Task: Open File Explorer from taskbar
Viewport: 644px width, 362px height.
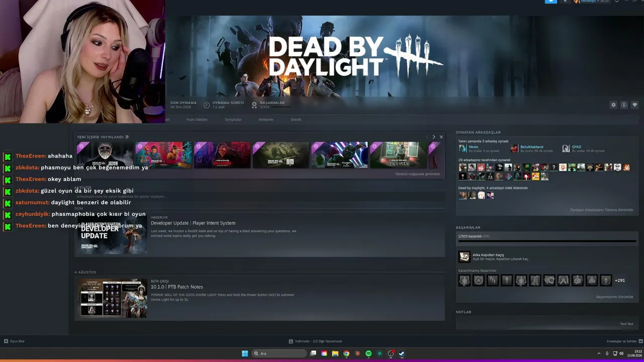Action: [x=335, y=353]
